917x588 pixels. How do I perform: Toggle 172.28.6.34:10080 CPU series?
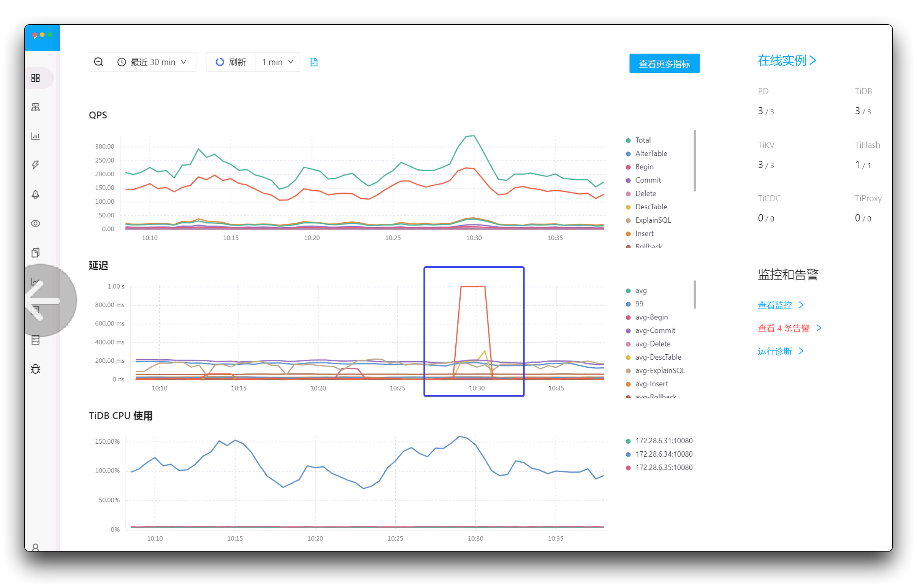(664, 454)
